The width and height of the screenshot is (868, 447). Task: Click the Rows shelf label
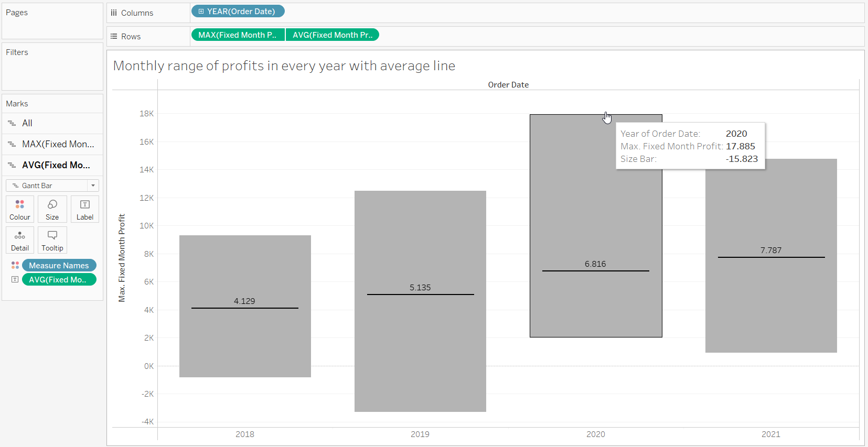pyautogui.click(x=131, y=36)
